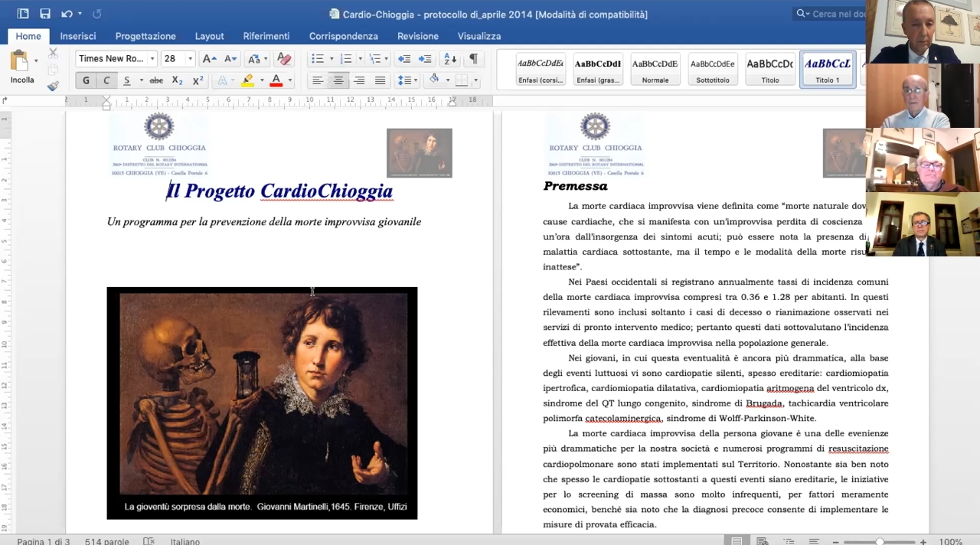Viewport: 980px width, 545px height.
Task: Click the format painter brush icon
Action: point(53,86)
